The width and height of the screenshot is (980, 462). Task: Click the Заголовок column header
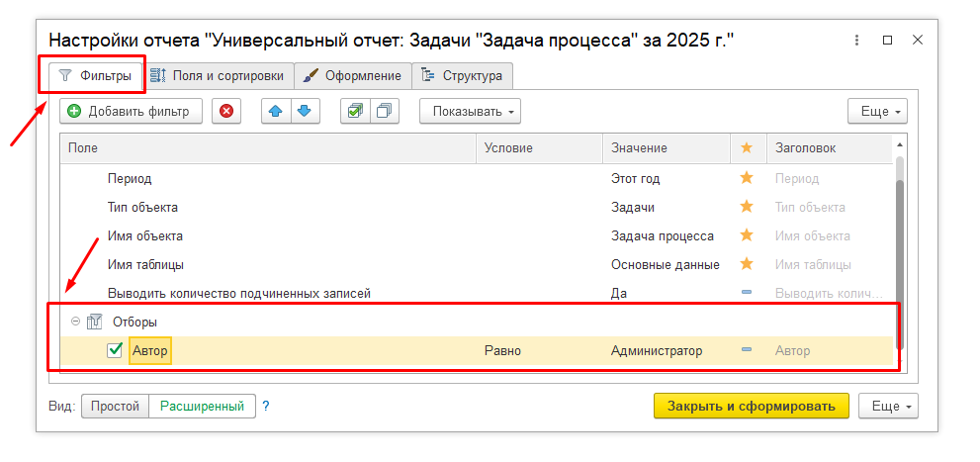point(830,148)
